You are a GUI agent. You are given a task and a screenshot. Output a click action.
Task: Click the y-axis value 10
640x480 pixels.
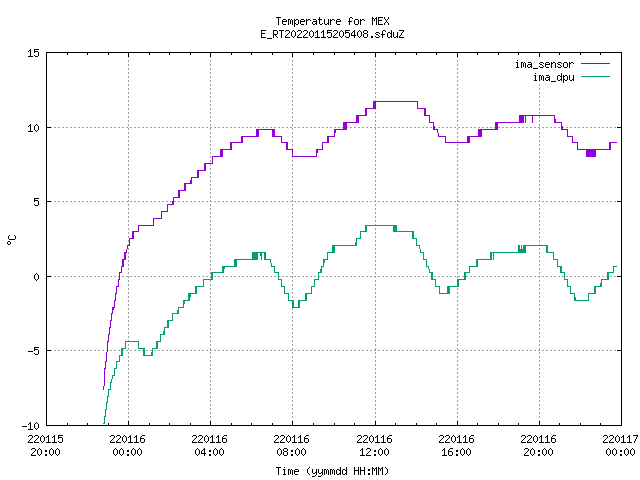click(x=33, y=128)
